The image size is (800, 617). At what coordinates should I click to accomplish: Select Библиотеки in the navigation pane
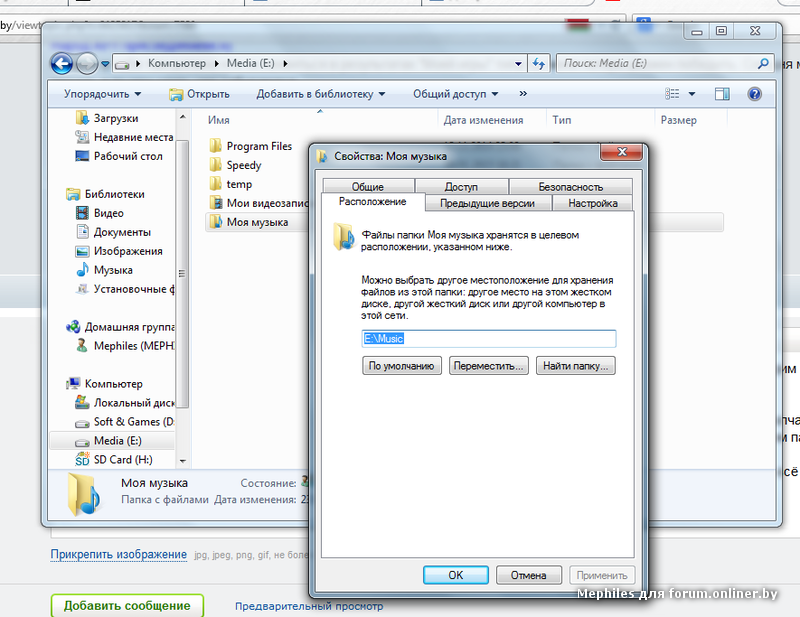click(106, 194)
